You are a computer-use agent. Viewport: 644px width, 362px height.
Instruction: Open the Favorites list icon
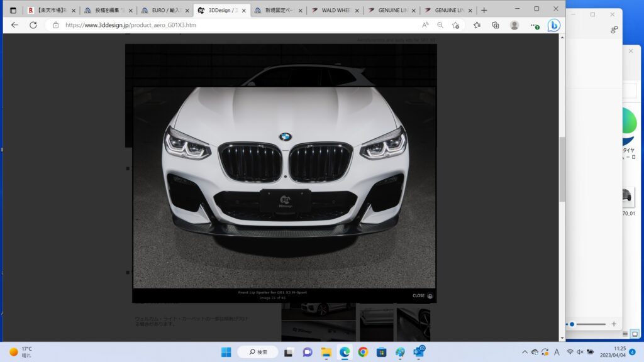click(477, 25)
